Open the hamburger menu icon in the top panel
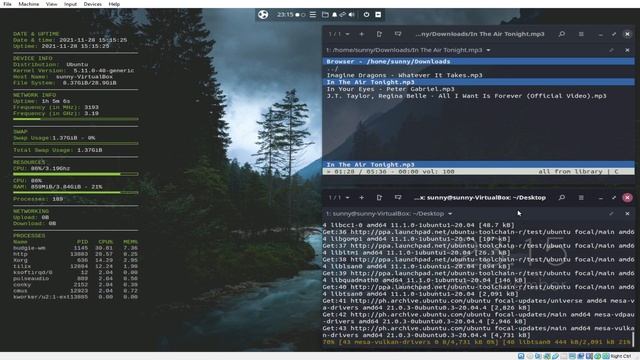Screen dimensions: 640x360 pyautogui.click(x=313, y=15)
